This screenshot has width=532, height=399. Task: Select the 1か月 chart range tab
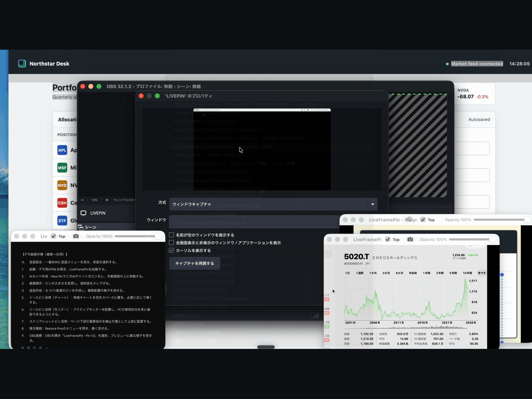click(x=373, y=273)
